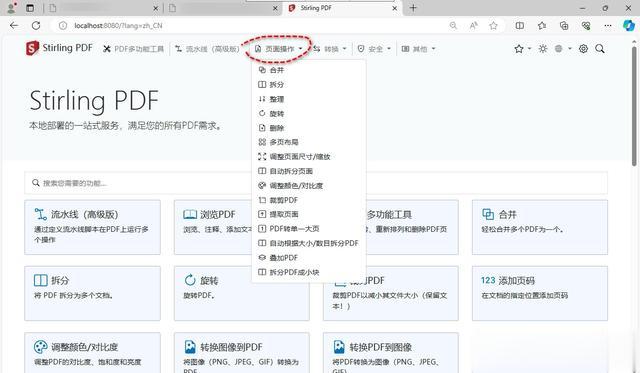640x373 pixels.
Task: Open browser settings and more menu
Action: (608, 26)
